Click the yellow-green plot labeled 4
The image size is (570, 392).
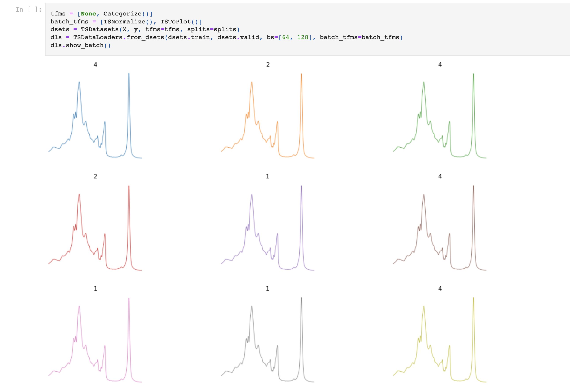(x=440, y=340)
